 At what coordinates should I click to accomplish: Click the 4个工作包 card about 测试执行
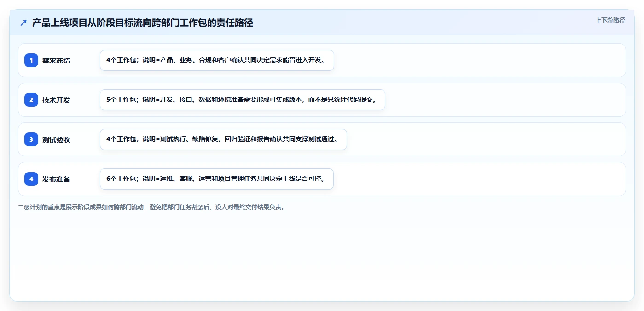point(223,139)
